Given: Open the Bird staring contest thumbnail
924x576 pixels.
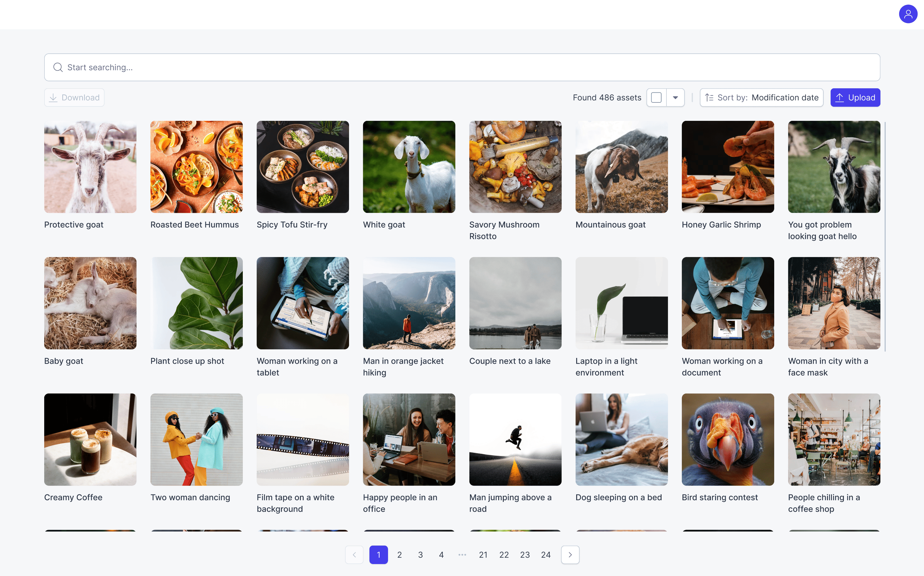Looking at the screenshot, I should point(727,439).
